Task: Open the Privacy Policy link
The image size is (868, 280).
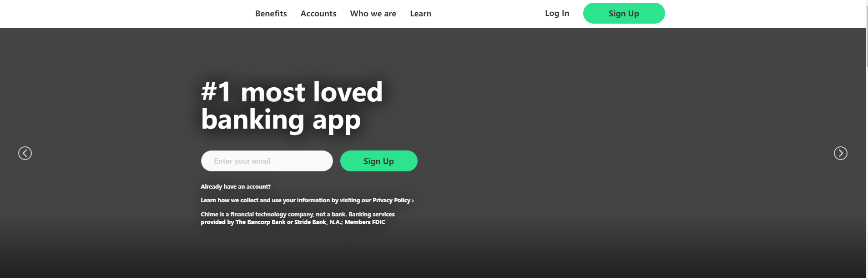Action: click(391, 200)
